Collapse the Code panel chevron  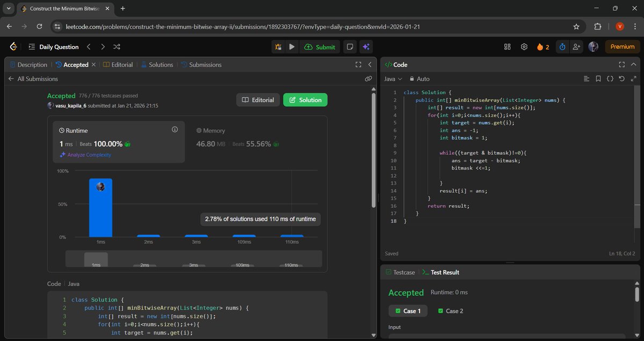pyautogui.click(x=634, y=64)
